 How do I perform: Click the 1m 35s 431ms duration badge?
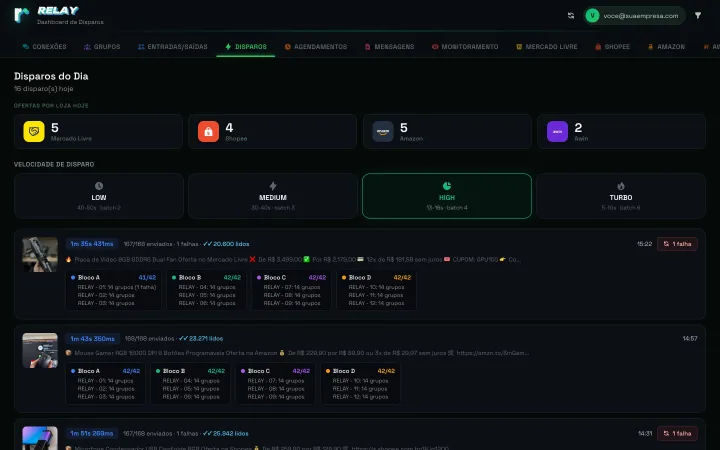coord(92,244)
